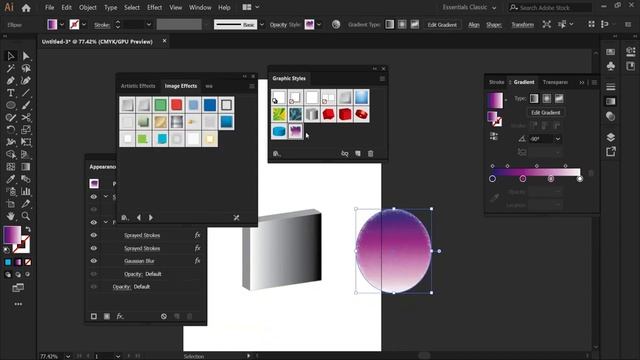Switch to the Artistic Effects tab
Image resolution: width=640 pixels, height=360 pixels.
point(138,86)
